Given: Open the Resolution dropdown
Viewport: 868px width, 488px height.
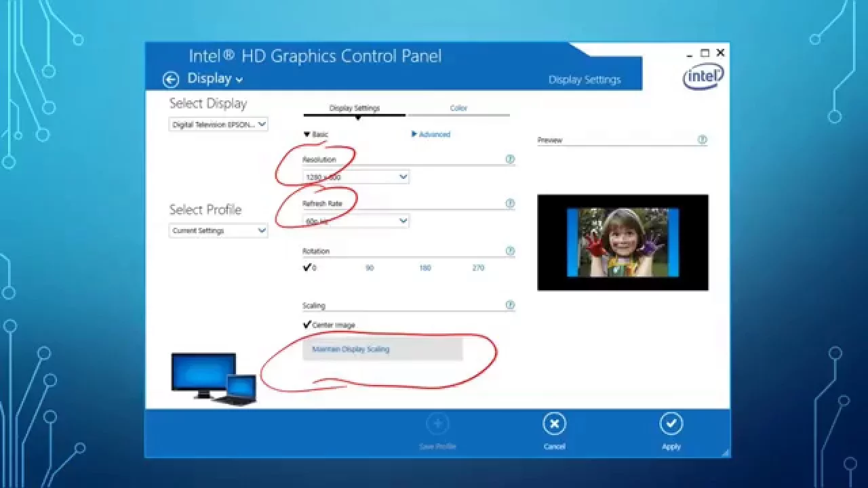Looking at the screenshot, I should [356, 177].
